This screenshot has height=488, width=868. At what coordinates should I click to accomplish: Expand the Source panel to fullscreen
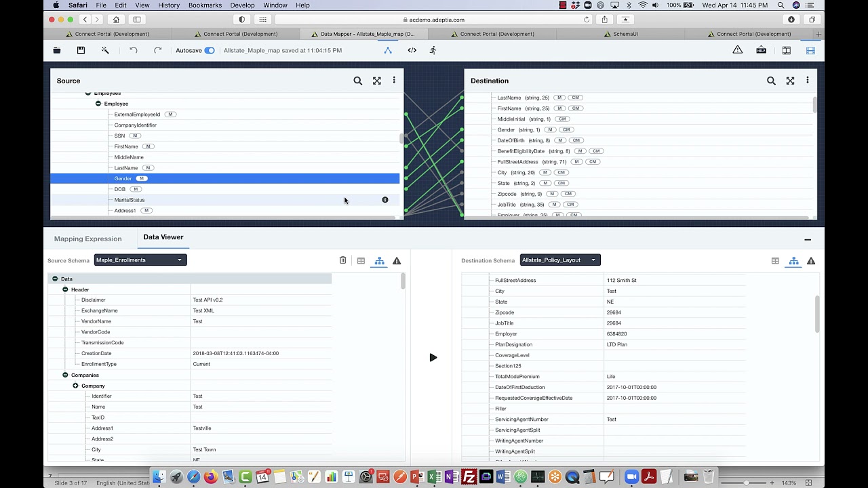pyautogui.click(x=377, y=81)
